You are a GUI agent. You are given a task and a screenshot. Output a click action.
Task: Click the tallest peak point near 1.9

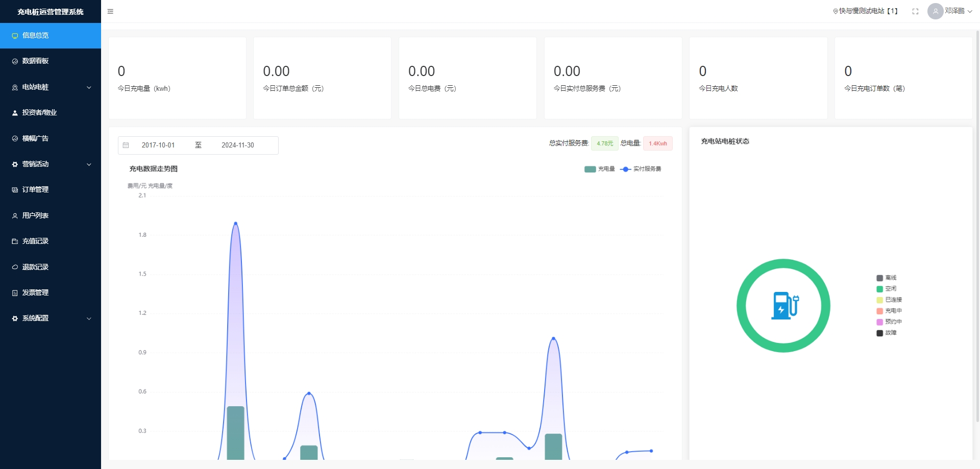point(235,223)
